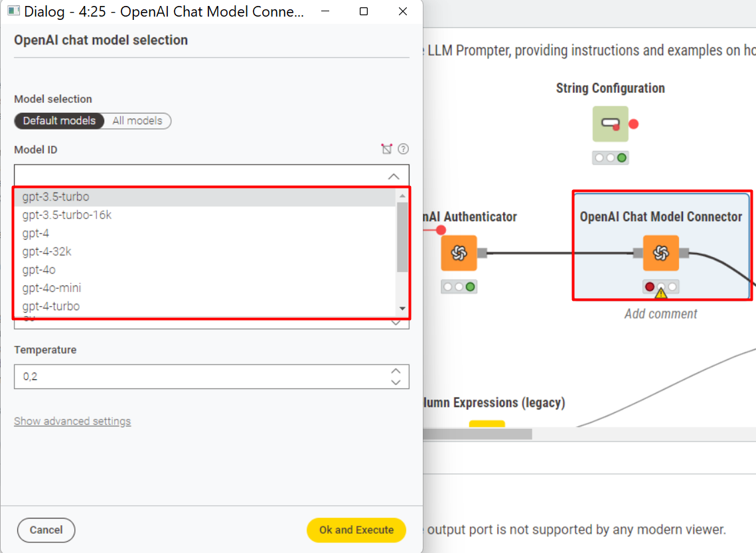Choose gpt-4o from the model list

(x=205, y=270)
